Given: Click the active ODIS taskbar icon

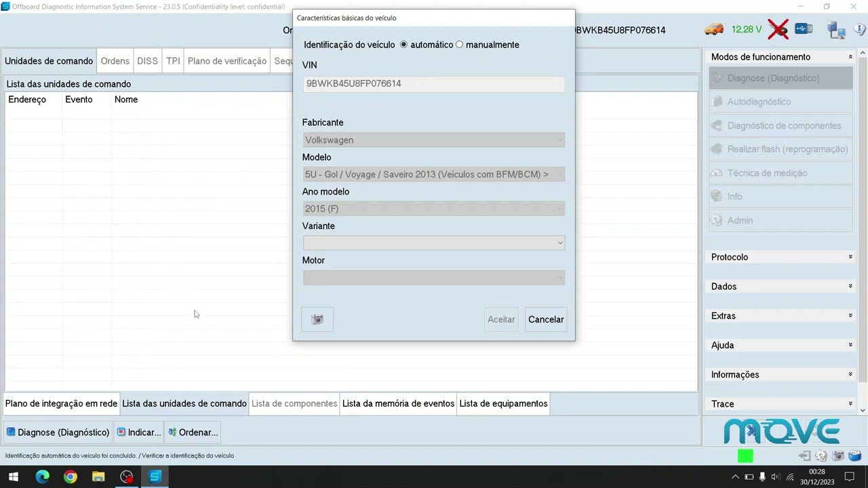Looking at the screenshot, I should 155,477.
